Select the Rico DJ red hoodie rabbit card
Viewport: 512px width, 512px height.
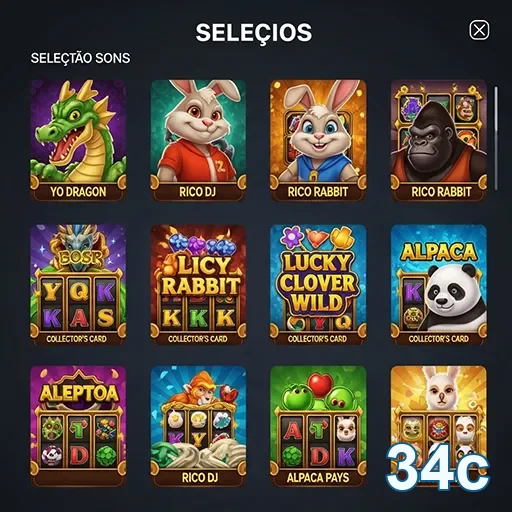(198, 140)
